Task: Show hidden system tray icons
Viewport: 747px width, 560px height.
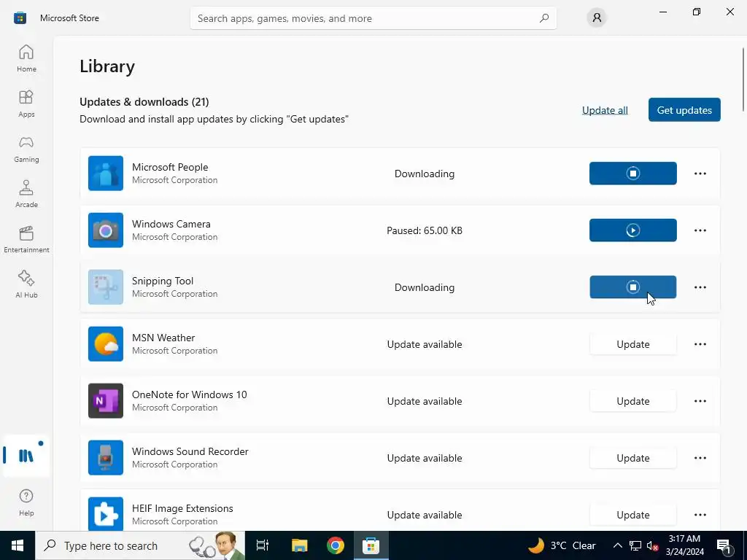Action: [617, 545]
